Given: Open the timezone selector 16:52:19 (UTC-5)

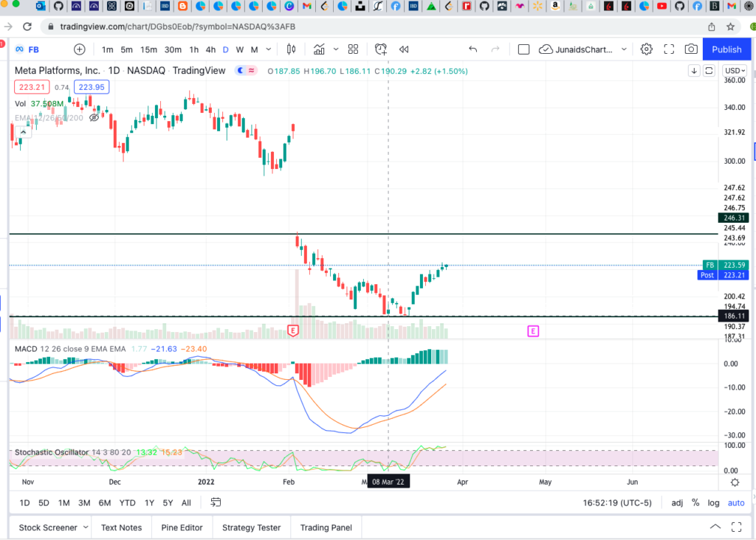Looking at the screenshot, I should point(617,502).
